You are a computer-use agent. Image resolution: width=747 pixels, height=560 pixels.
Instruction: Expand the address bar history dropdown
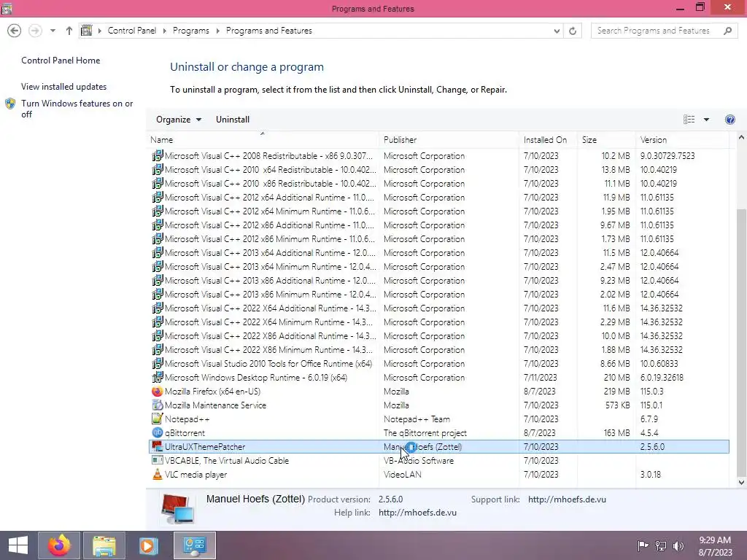click(x=557, y=31)
